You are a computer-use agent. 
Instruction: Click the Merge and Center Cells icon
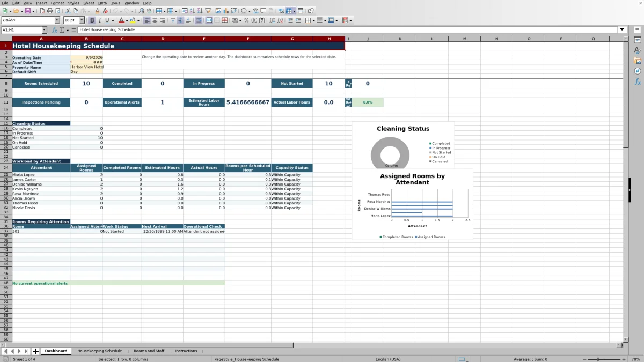tap(209, 20)
